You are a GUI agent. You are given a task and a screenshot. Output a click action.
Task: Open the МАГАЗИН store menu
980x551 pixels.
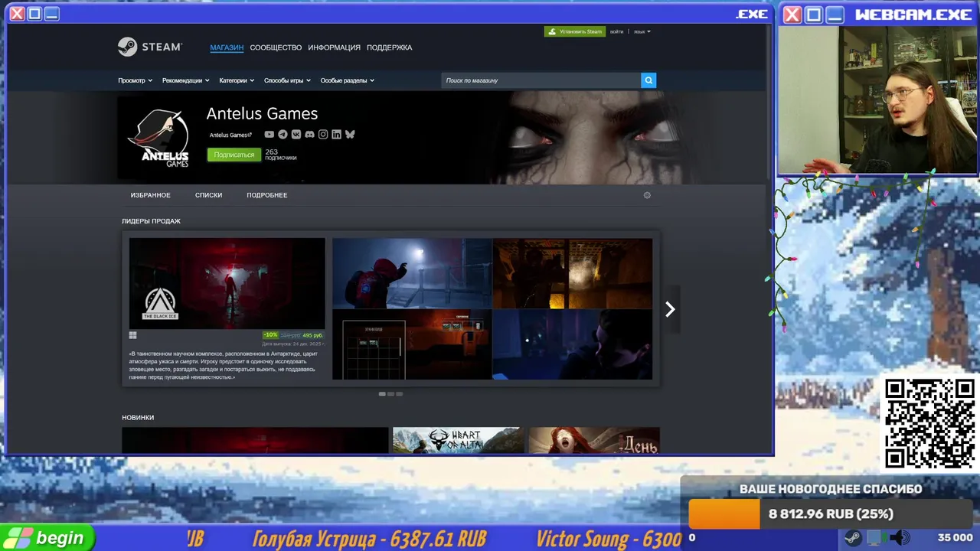coord(227,47)
